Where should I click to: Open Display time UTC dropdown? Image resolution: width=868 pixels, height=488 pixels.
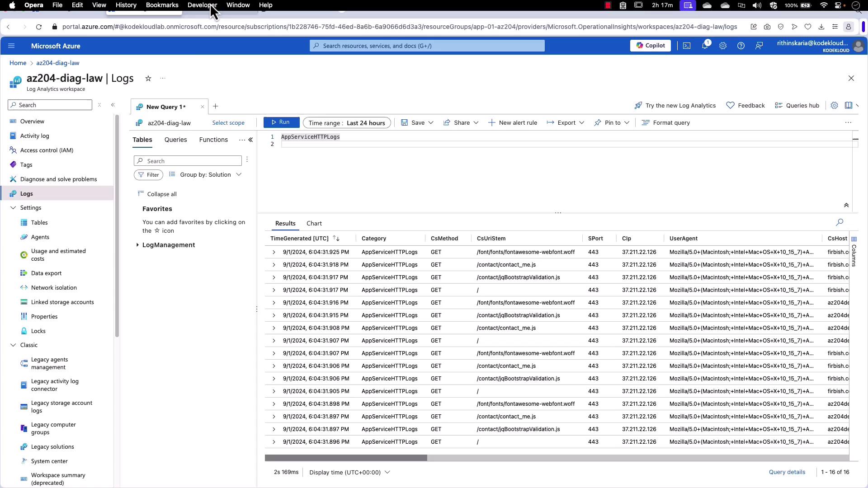[349, 472]
